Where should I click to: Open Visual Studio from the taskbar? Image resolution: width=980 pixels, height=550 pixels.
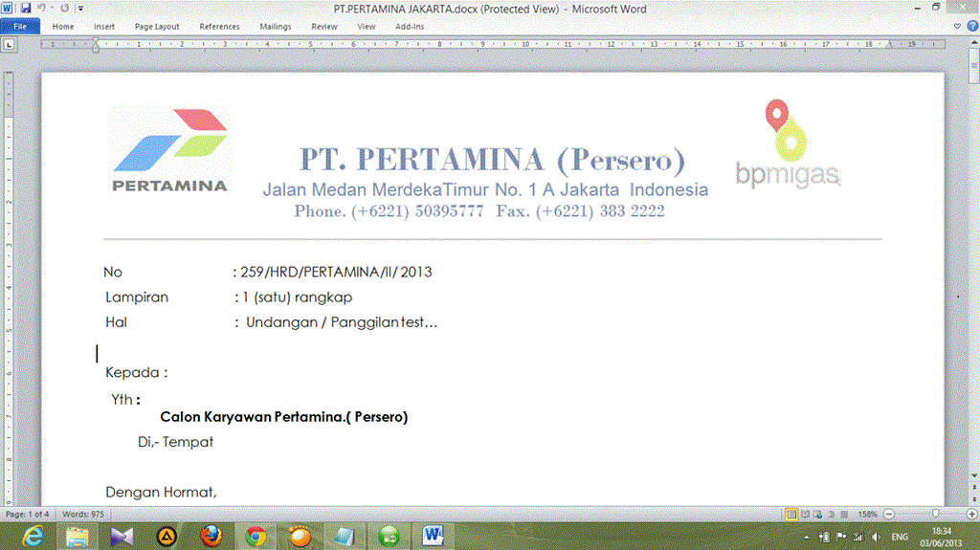[x=122, y=537]
